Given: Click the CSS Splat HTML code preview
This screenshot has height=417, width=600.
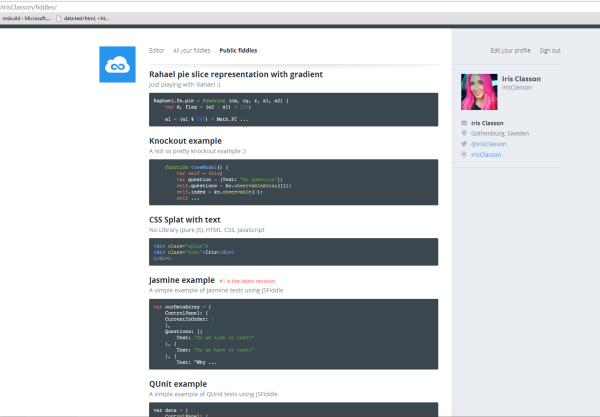Looking at the screenshot, I should (x=293, y=252).
